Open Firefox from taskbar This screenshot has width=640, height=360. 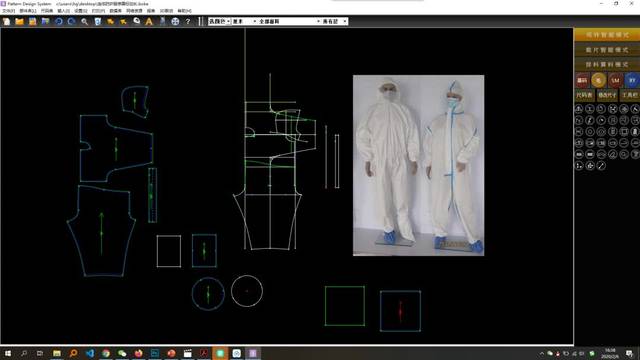tap(139, 353)
